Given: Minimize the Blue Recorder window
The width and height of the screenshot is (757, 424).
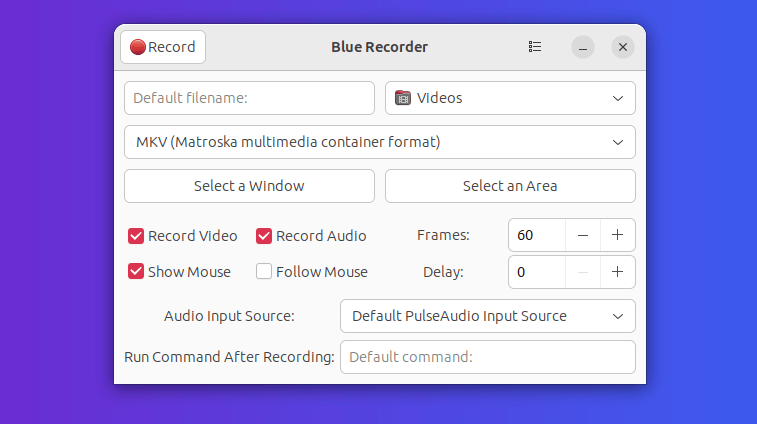Looking at the screenshot, I should coord(583,47).
